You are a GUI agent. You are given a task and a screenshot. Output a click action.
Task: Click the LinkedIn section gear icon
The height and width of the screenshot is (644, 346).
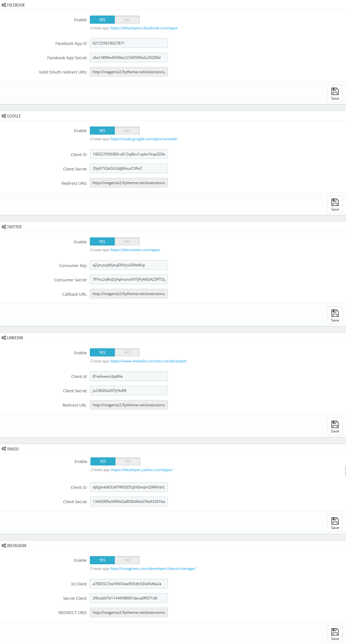pos(4,338)
